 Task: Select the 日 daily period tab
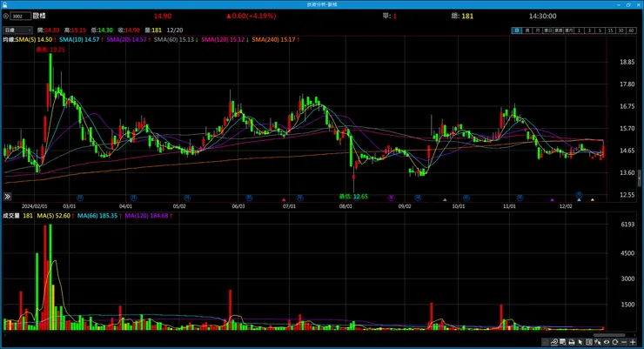pyautogui.click(x=517, y=30)
